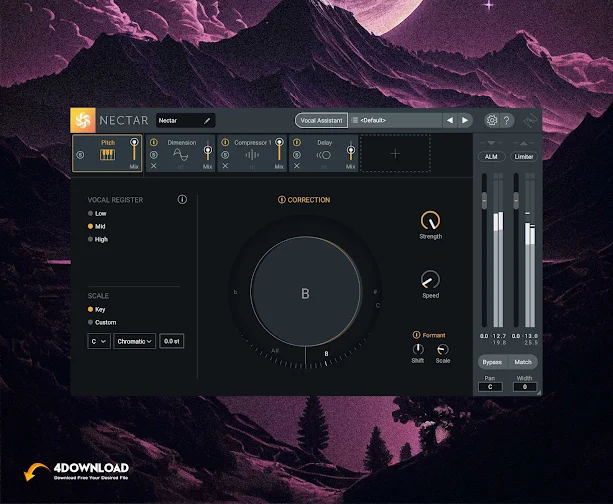Toggle the Compressor 1 power button
The height and width of the screenshot is (504, 613).
(x=225, y=142)
